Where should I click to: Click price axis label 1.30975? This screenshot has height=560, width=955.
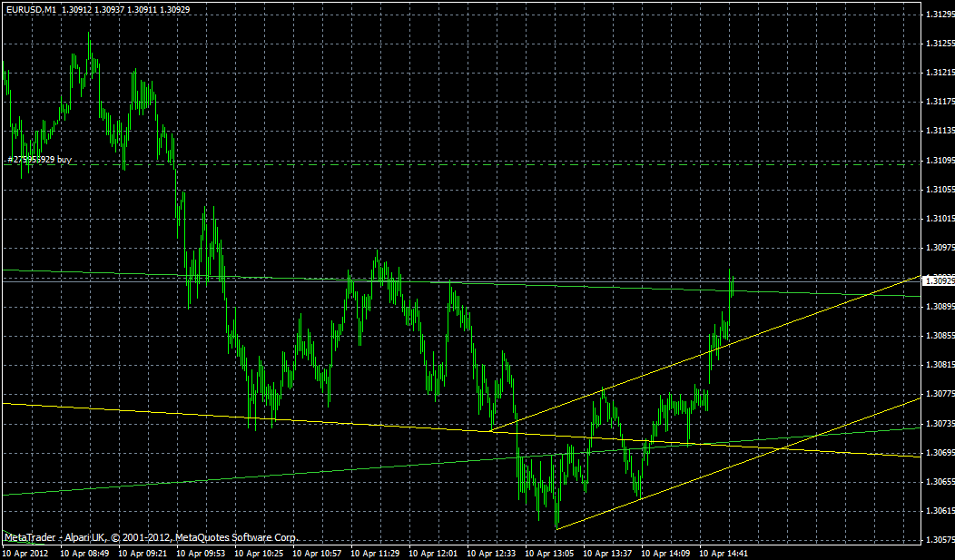click(x=939, y=247)
